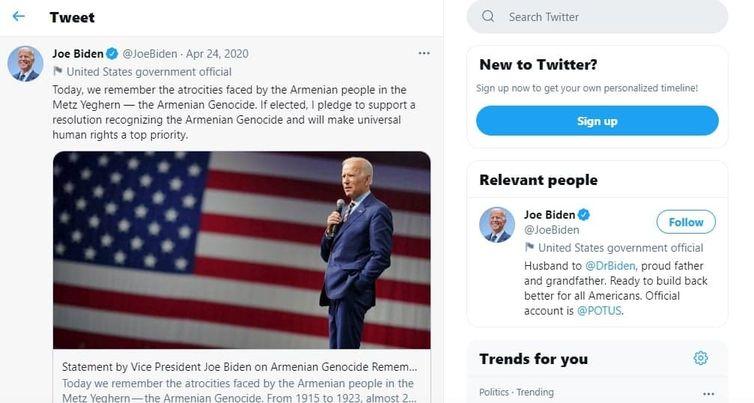This screenshot has height=403, width=754.
Task: Click the verified badge next to tweet author
Action: tap(112, 54)
